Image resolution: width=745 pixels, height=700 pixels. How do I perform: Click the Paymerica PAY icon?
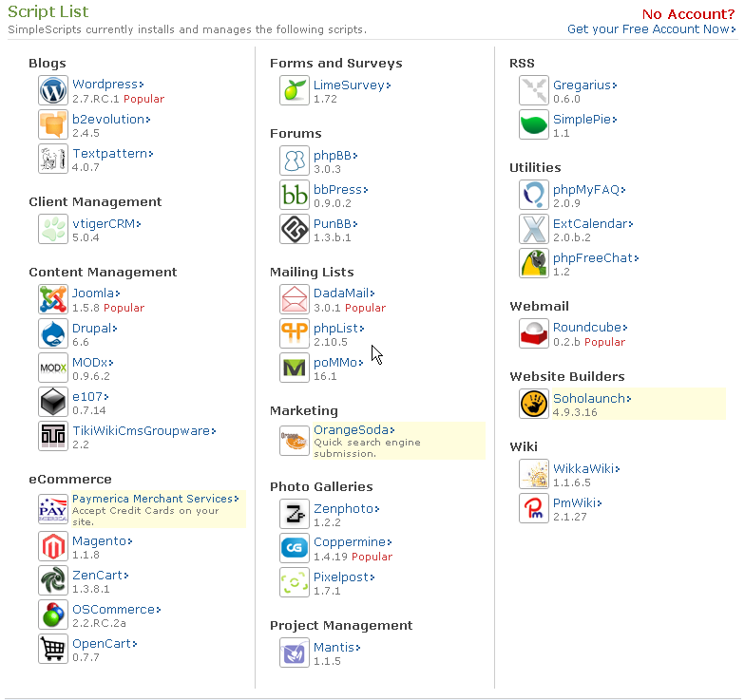(53, 509)
